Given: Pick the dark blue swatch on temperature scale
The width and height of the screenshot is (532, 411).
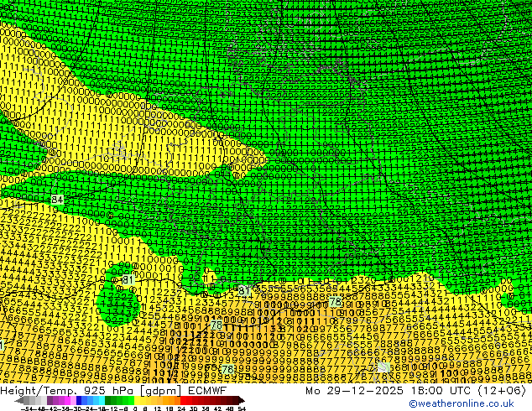Looking at the screenshot, I should click(79, 401).
